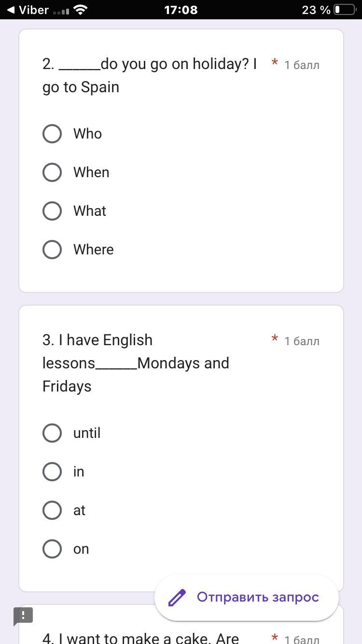Screen dimensions: 362x644
Task: Return to Viber via back arrow
Action: click(10, 10)
